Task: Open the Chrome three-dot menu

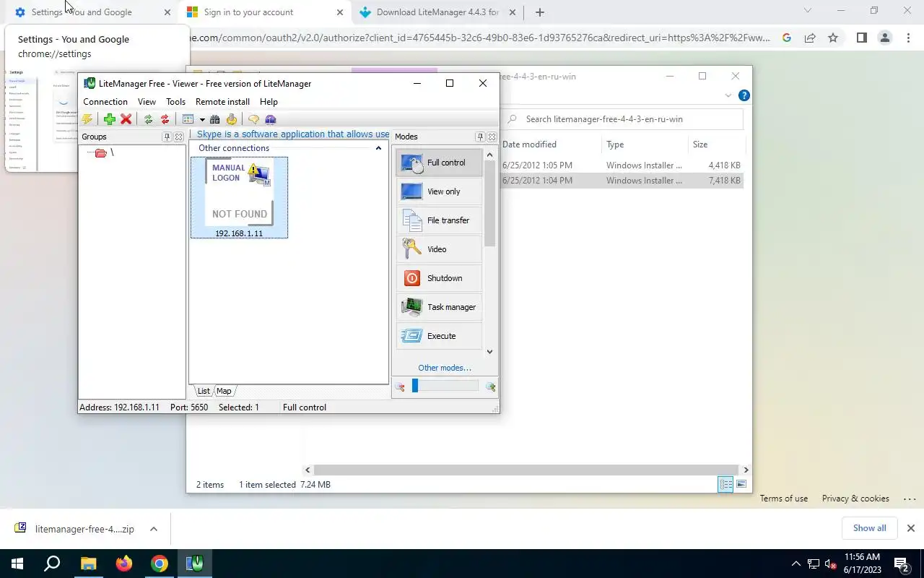Action: pyautogui.click(x=908, y=38)
